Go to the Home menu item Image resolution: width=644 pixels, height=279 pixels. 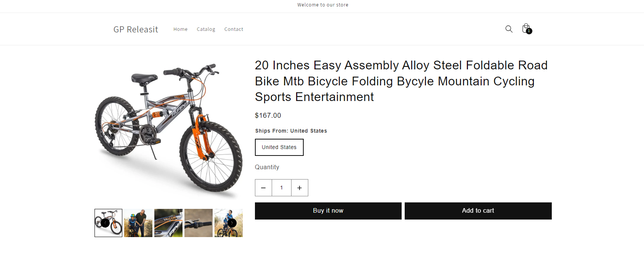click(180, 29)
